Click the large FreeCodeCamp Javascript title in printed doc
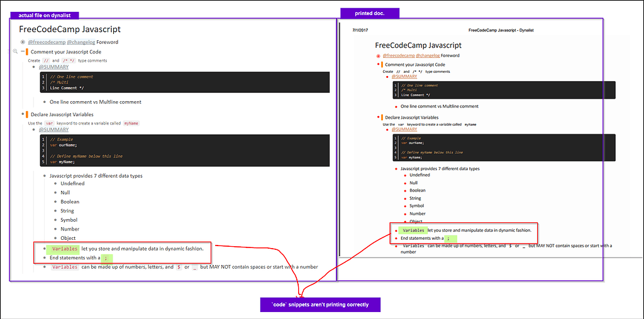The height and width of the screenshot is (319, 644). tap(418, 45)
